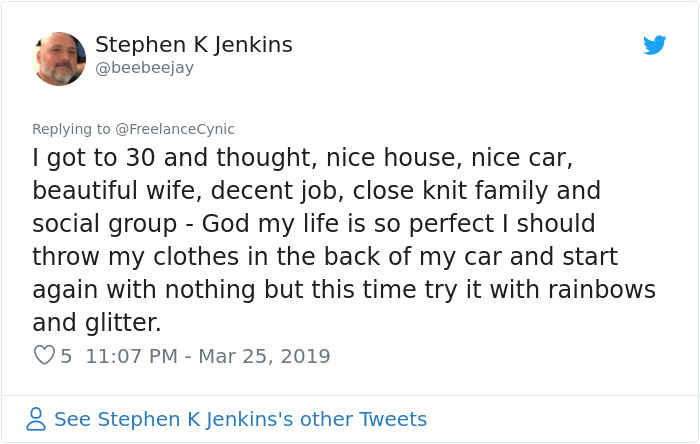This screenshot has height=444, width=700.
Task: Click the Twitter bird logo
Action: pyautogui.click(x=655, y=45)
